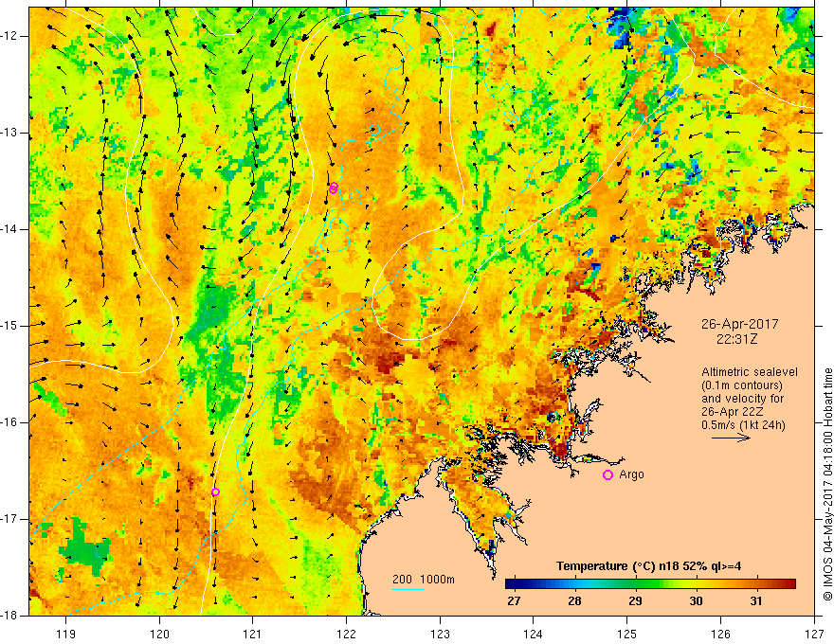
Task: Click the "0.5m/s (1kt 24h)" scale text
Action: point(743,424)
